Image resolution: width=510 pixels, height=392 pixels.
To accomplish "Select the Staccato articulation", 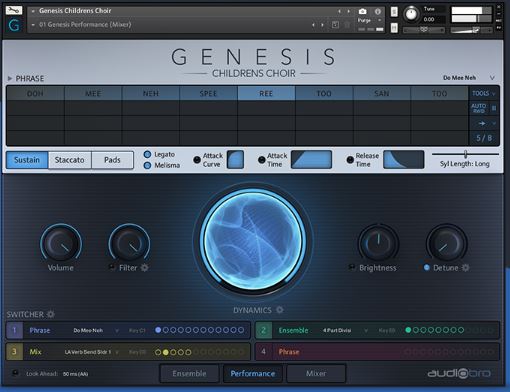I will (70, 160).
